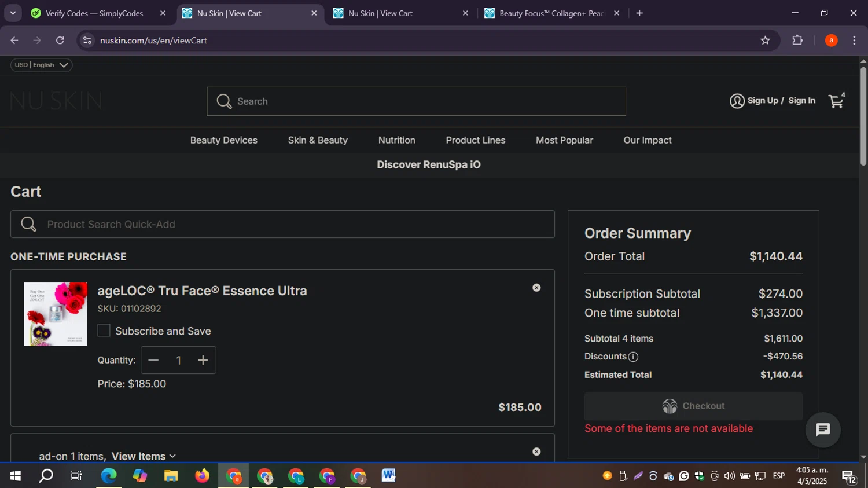The height and width of the screenshot is (488, 868).
Task: Open Windows taskbar search
Action: pyautogui.click(x=46, y=476)
